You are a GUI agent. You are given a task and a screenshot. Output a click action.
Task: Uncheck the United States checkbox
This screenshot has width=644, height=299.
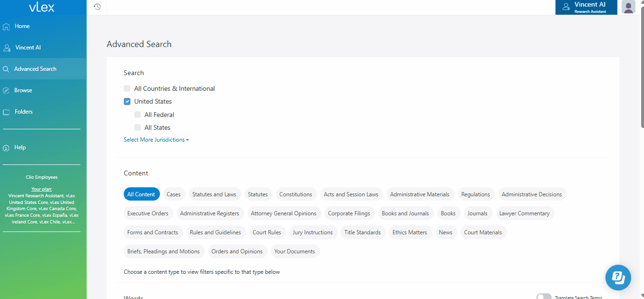pos(127,101)
